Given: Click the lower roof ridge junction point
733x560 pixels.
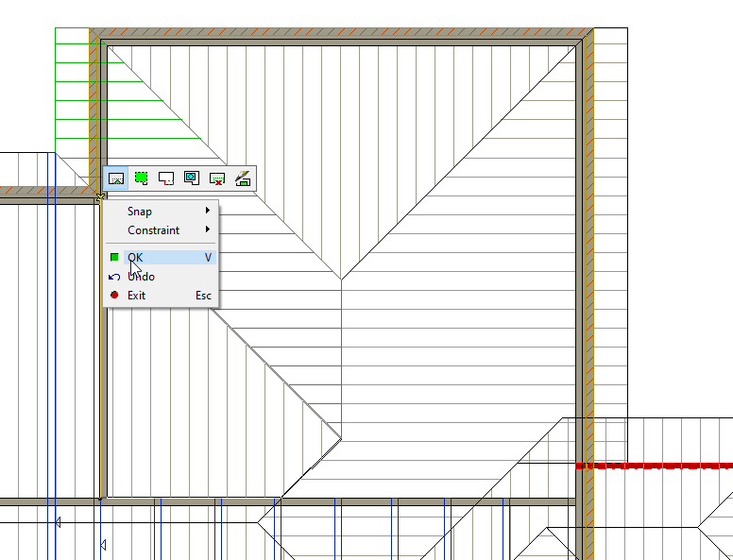Looking at the screenshot, I should [x=341, y=438].
